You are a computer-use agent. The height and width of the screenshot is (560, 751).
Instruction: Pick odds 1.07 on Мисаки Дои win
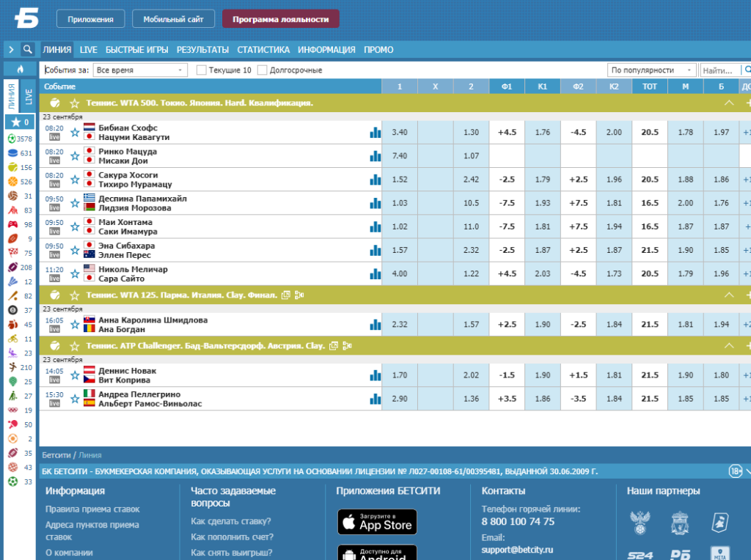[x=471, y=156]
